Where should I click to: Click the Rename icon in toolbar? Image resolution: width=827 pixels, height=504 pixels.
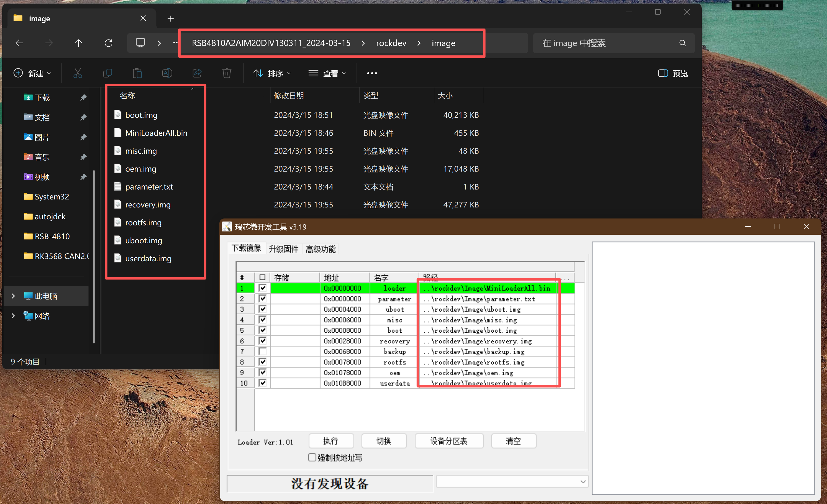pos(167,73)
